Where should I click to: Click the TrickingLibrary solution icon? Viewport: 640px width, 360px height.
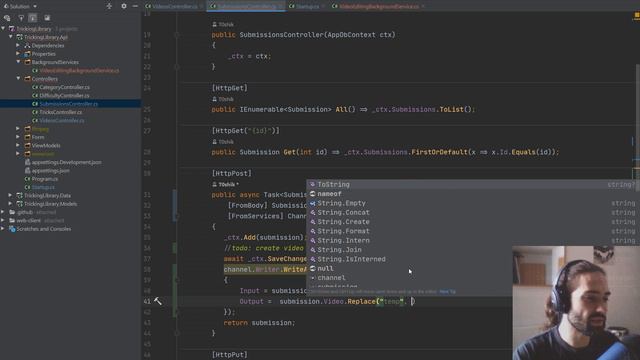point(12,29)
